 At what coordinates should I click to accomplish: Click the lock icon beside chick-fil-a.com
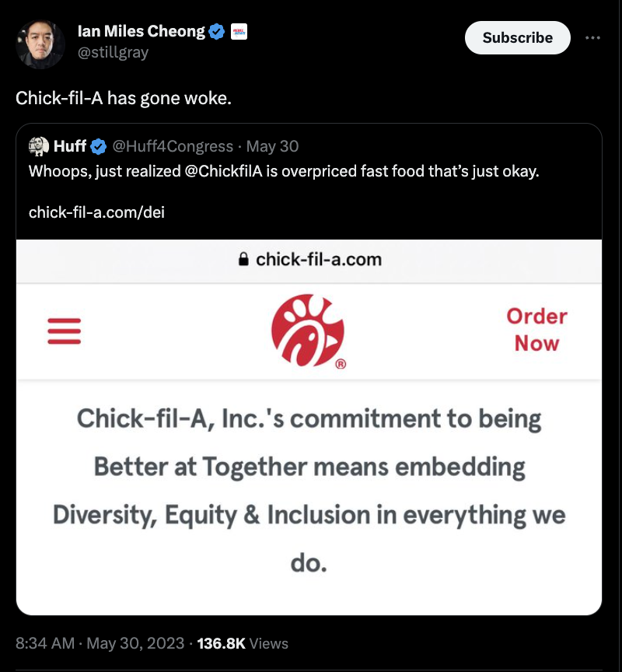245,261
